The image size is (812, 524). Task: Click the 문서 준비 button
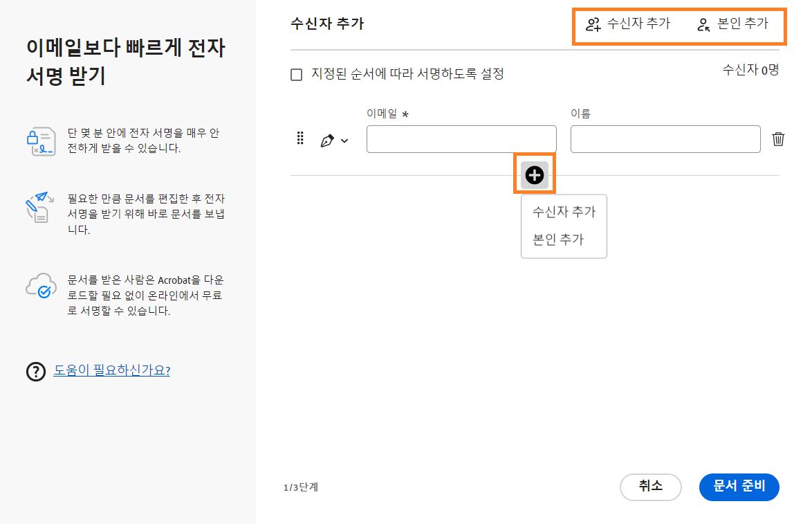pyautogui.click(x=739, y=487)
